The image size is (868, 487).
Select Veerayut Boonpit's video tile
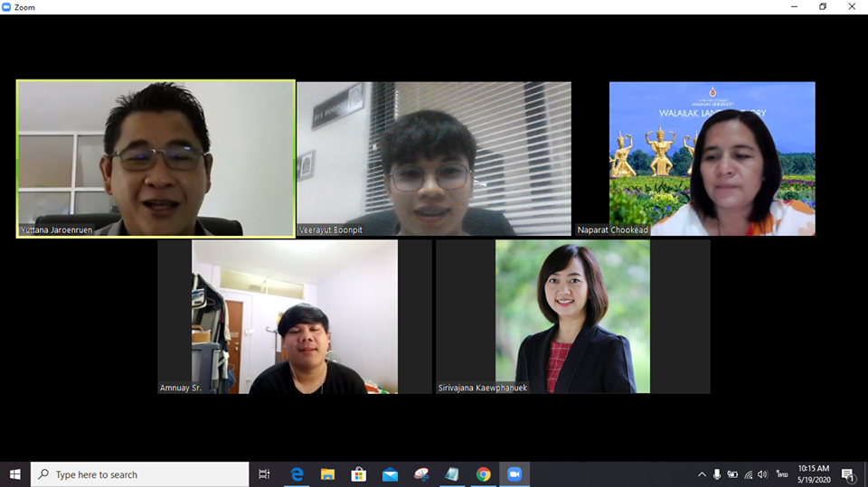pos(434,159)
